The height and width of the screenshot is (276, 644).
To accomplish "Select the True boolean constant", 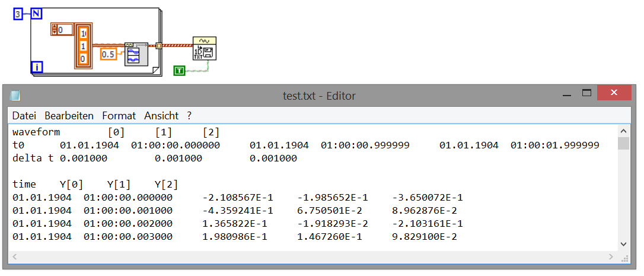I will pos(179,71).
